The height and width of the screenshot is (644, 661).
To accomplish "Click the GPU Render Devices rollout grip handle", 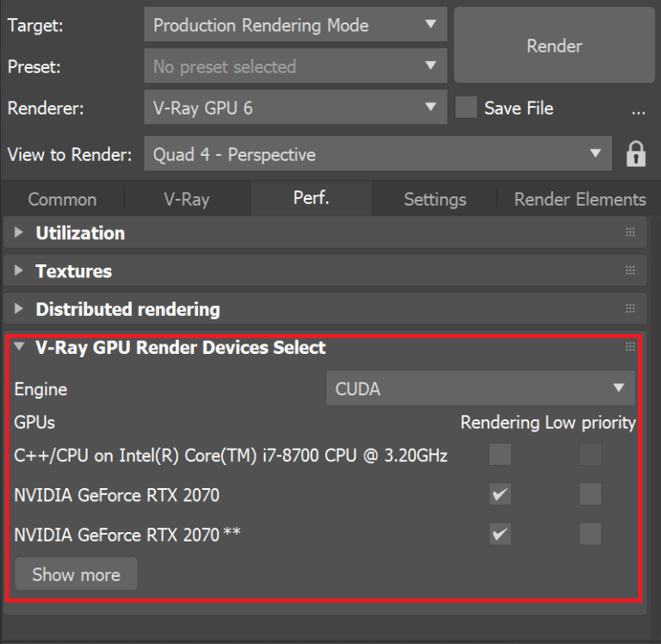I will 630,347.
